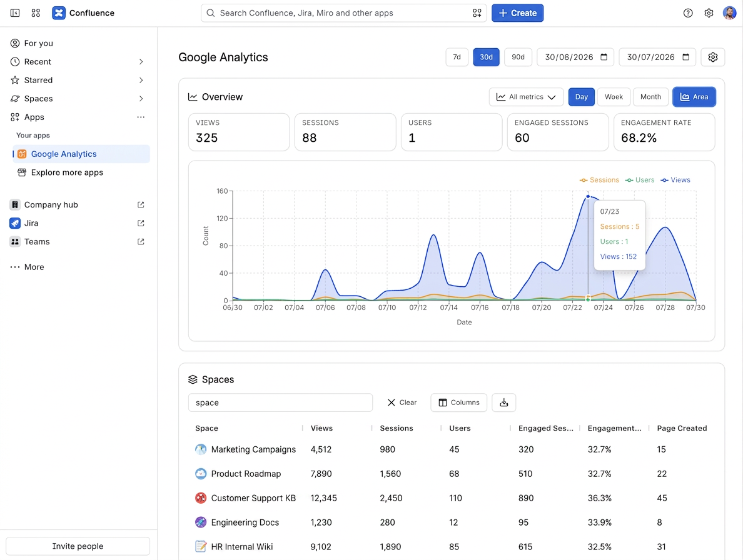Open the Help question mark icon

pyautogui.click(x=688, y=13)
